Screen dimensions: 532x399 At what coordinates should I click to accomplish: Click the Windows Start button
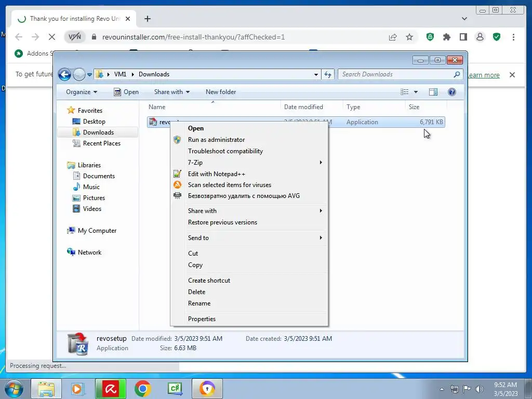(x=14, y=389)
